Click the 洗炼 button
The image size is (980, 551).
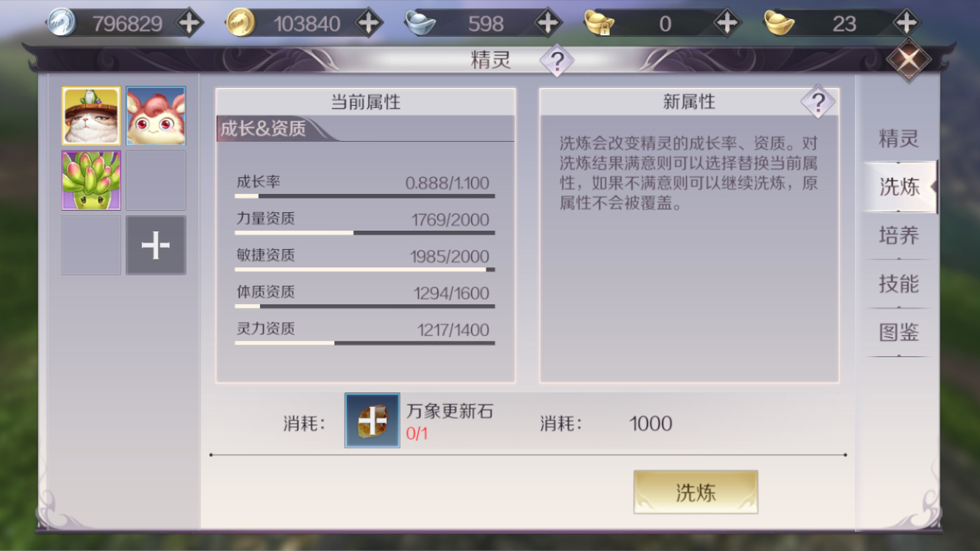(696, 492)
